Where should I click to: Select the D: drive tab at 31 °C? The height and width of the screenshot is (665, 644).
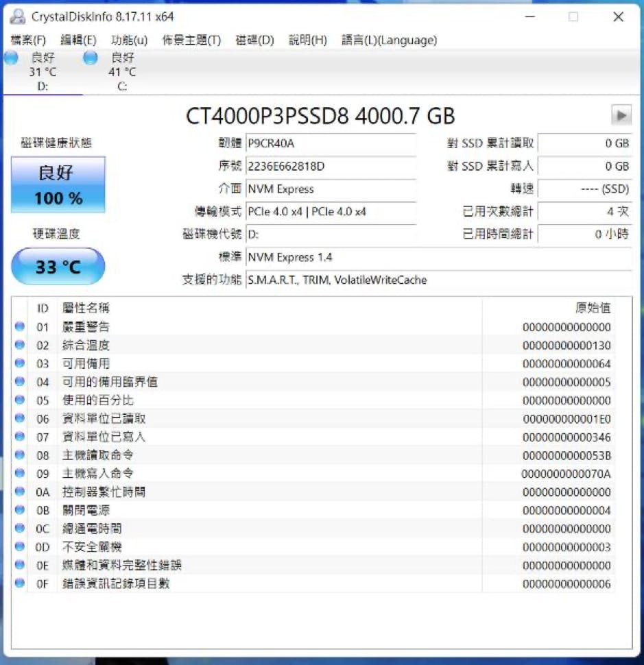[43, 71]
